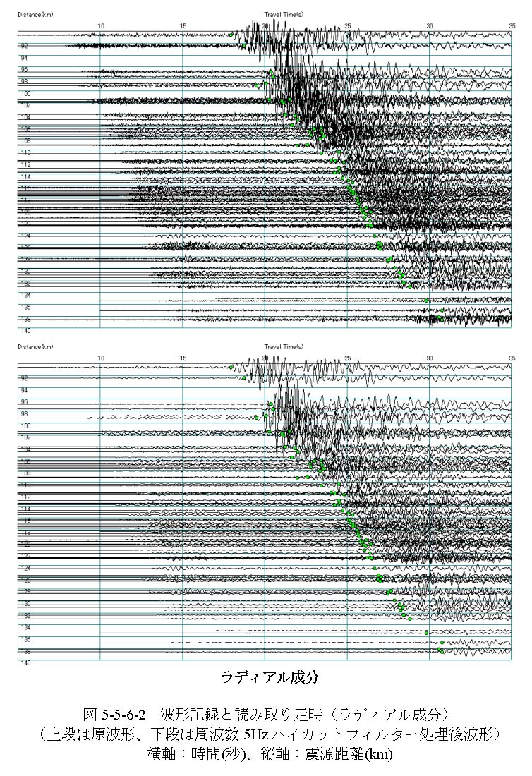The width and height of the screenshot is (532, 776).
Task: Select the 25 s tick label on the lower plot
Action: [347, 358]
